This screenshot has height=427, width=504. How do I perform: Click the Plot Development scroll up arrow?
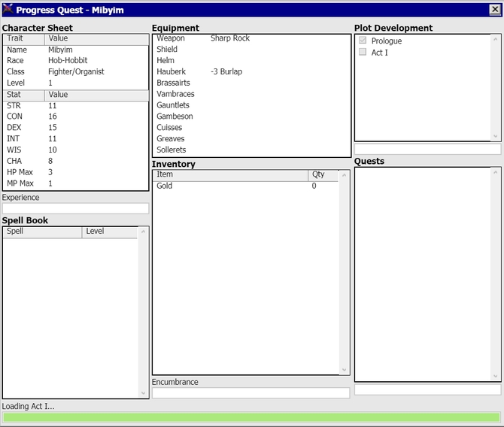495,39
